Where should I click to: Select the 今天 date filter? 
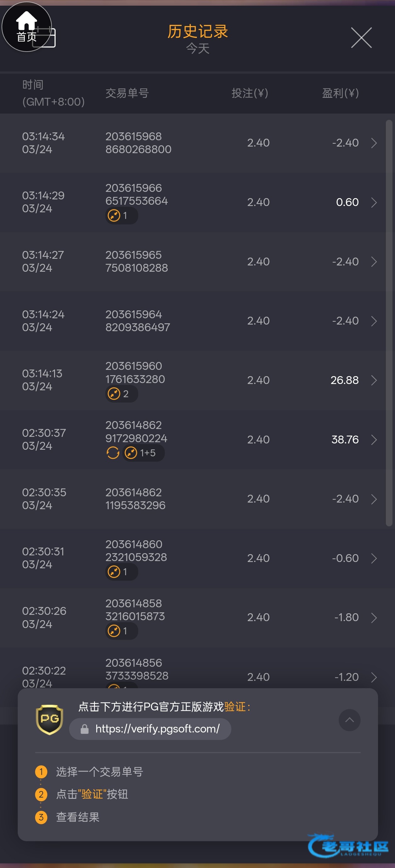(198, 48)
